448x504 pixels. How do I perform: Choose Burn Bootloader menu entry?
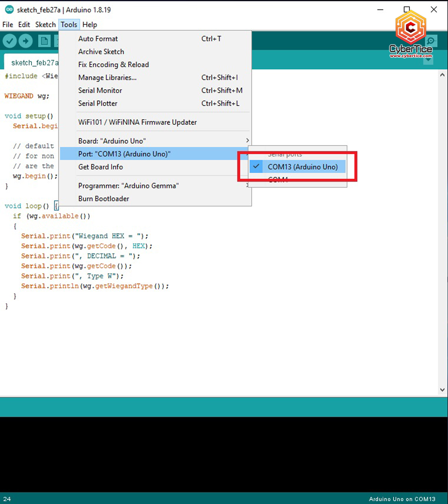[155, 199]
